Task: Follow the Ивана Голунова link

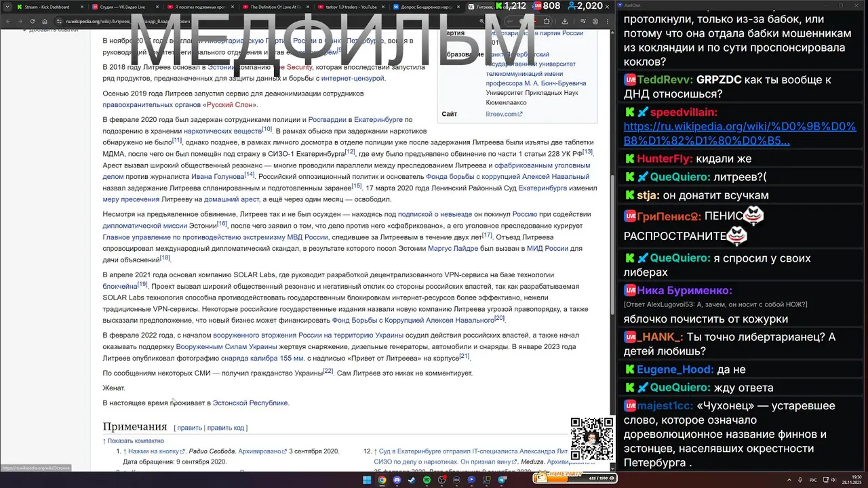Action: pyautogui.click(x=218, y=177)
